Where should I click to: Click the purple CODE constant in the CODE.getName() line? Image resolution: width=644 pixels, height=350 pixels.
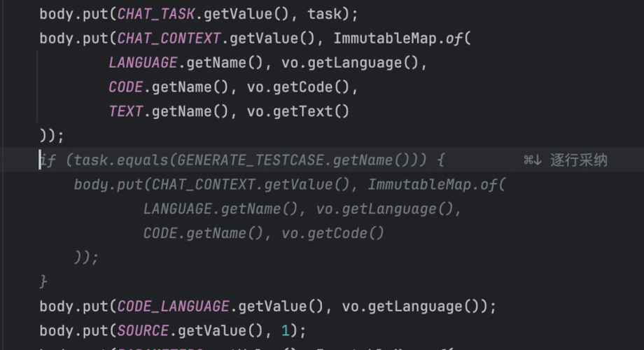click(x=126, y=87)
